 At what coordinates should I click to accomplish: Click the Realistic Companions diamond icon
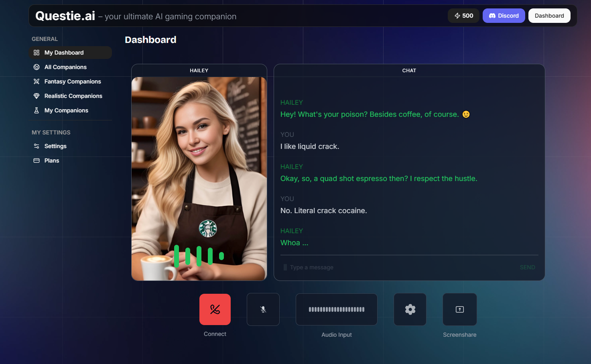tap(37, 96)
